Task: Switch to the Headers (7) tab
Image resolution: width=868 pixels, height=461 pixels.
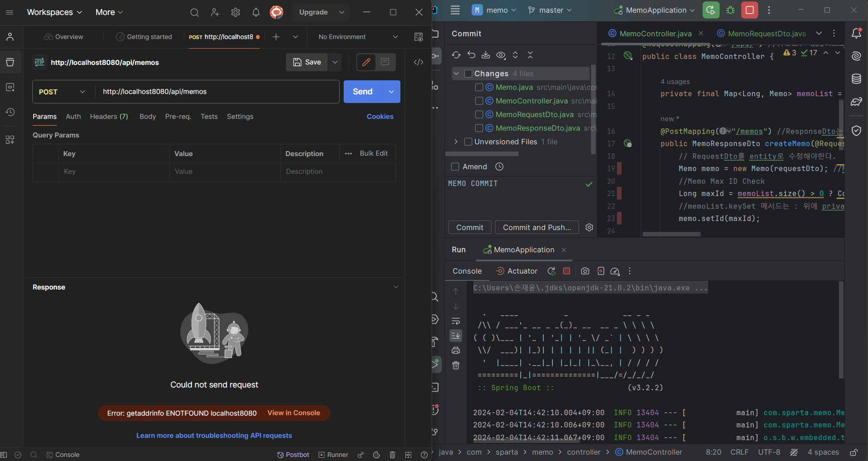Action: click(x=109, y=117)
